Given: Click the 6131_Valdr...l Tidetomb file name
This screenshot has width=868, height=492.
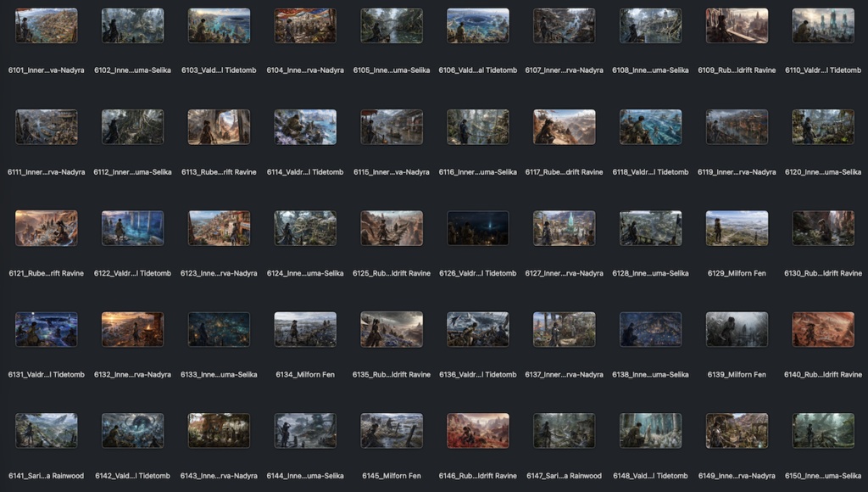Looking at the screenshot, I should tap(47, 375).
